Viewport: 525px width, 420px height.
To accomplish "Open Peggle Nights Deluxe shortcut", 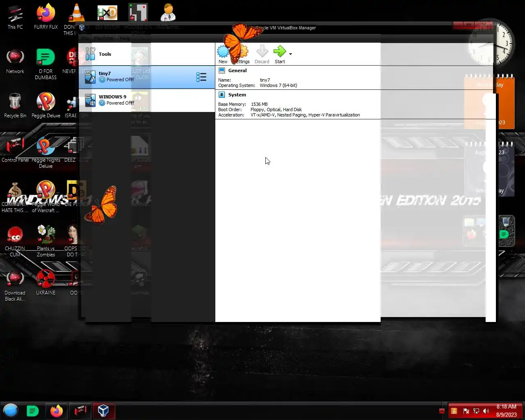I will pos(46,153).
